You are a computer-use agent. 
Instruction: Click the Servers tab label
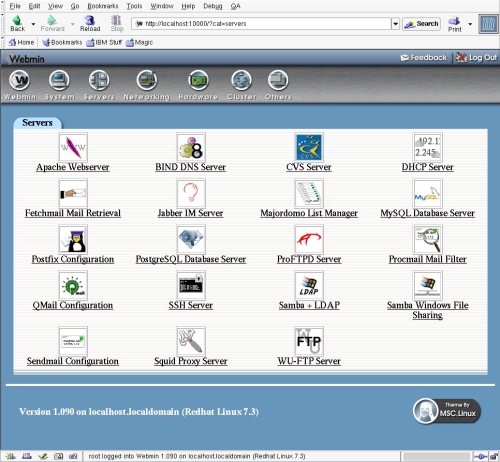click(x=37, y=123)
